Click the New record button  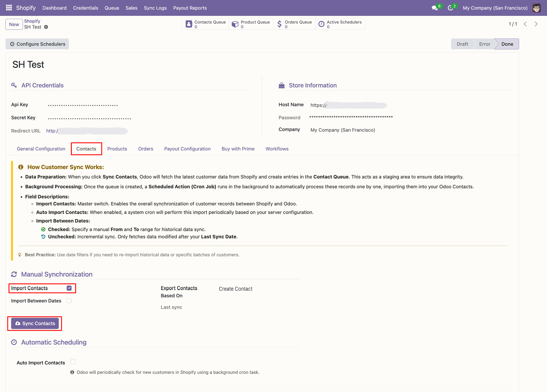point(14,24)
